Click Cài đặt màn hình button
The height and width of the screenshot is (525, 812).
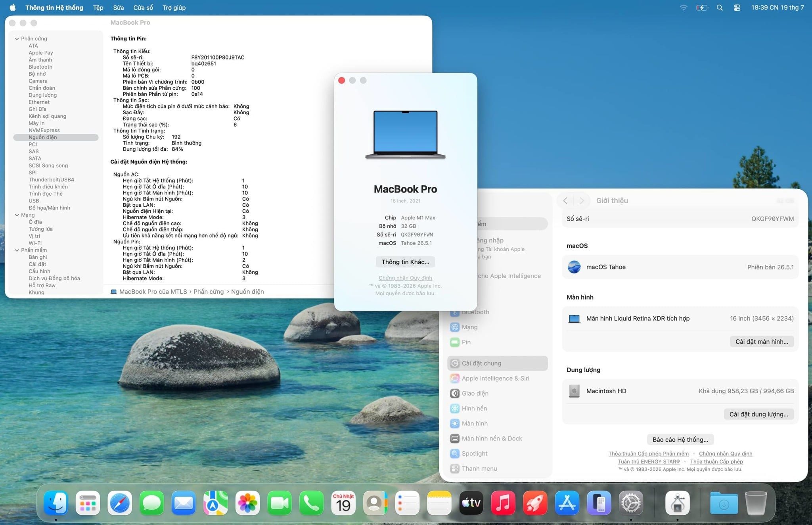point(762,342)
